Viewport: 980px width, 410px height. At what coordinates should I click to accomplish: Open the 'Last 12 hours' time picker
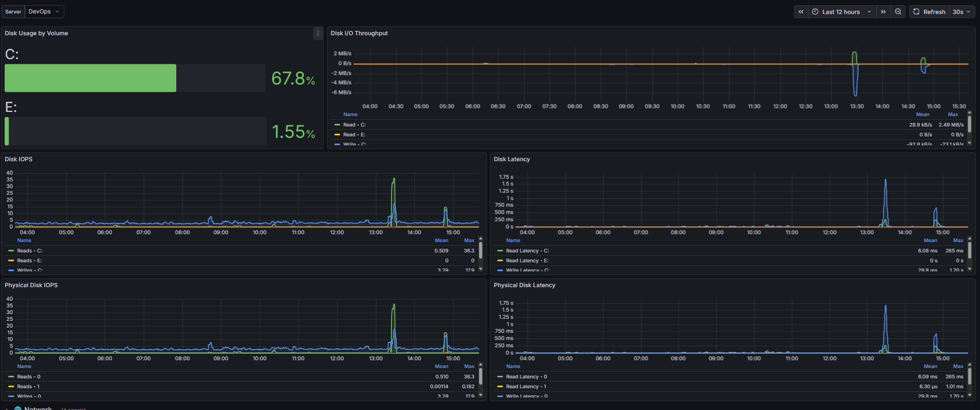coord(841,12)
